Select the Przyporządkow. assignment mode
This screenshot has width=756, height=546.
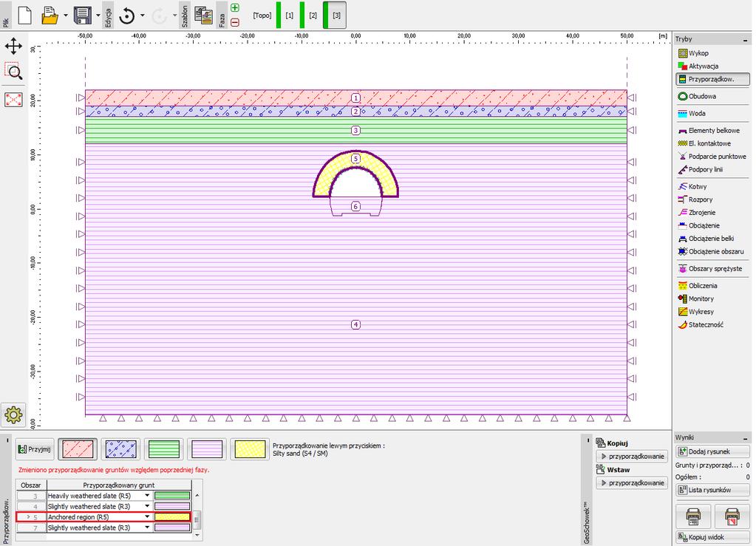pos(713,78)
